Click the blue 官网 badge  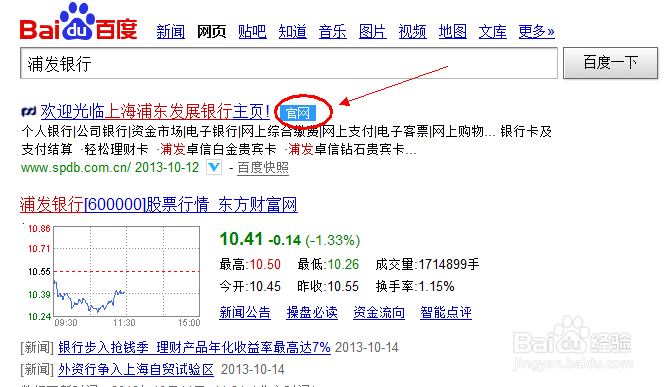[x=297, y=113]
